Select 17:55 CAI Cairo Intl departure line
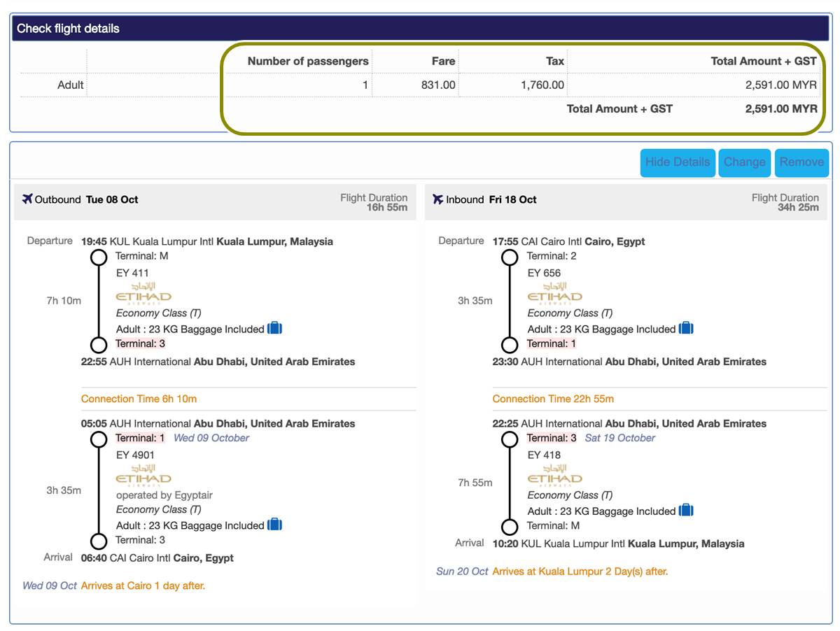The height and width of the screenshot is (631, 840). point(569,241)
